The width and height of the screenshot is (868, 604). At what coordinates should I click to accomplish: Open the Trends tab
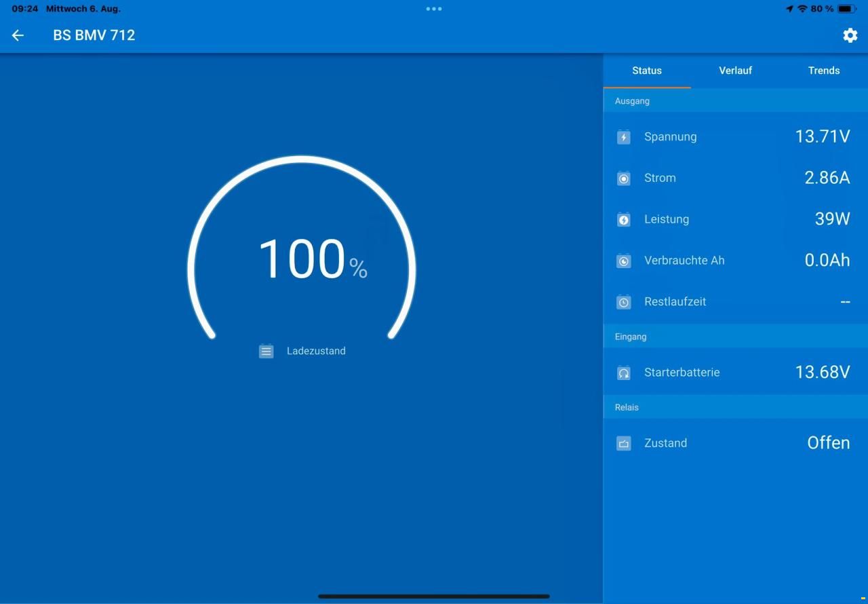point(824,71)
